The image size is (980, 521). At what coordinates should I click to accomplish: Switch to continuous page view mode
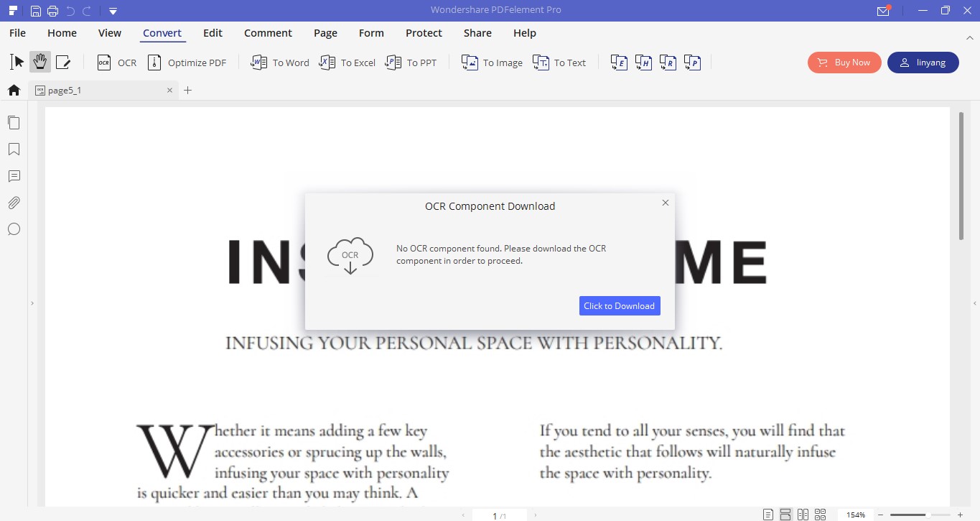pyautogui.click(x=785, y=514)
